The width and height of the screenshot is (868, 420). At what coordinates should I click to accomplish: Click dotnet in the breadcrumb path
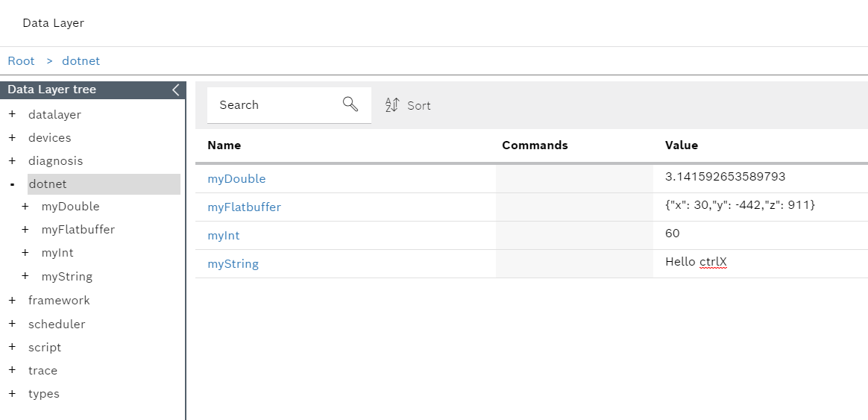[x=81, y=61]
